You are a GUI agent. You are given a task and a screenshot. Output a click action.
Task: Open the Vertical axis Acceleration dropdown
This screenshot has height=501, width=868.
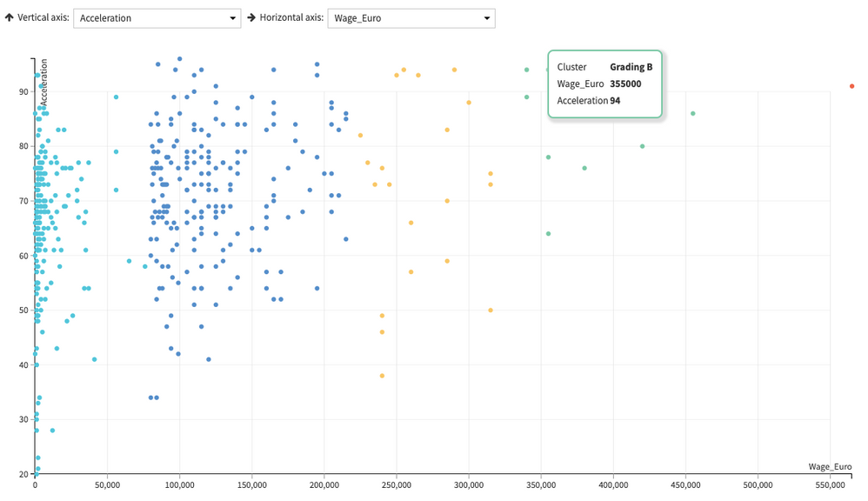pos(157,18)
